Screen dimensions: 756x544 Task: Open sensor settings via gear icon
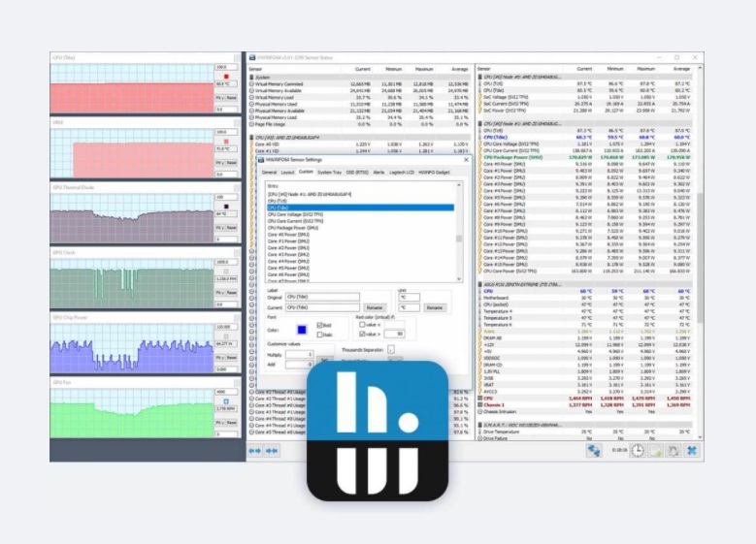674,451
